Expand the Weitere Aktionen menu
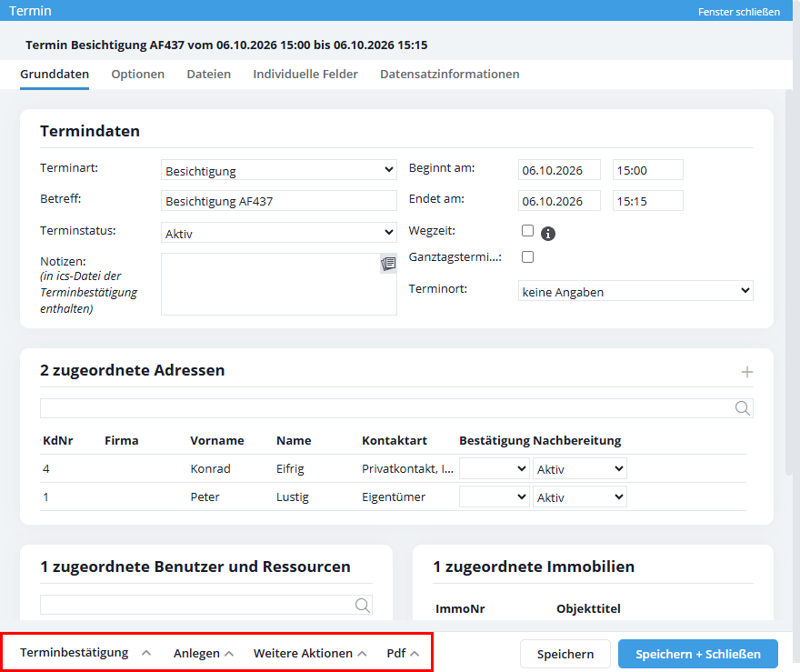The width and height of the screenshot is (800, 672). click(x=310, y=654)
